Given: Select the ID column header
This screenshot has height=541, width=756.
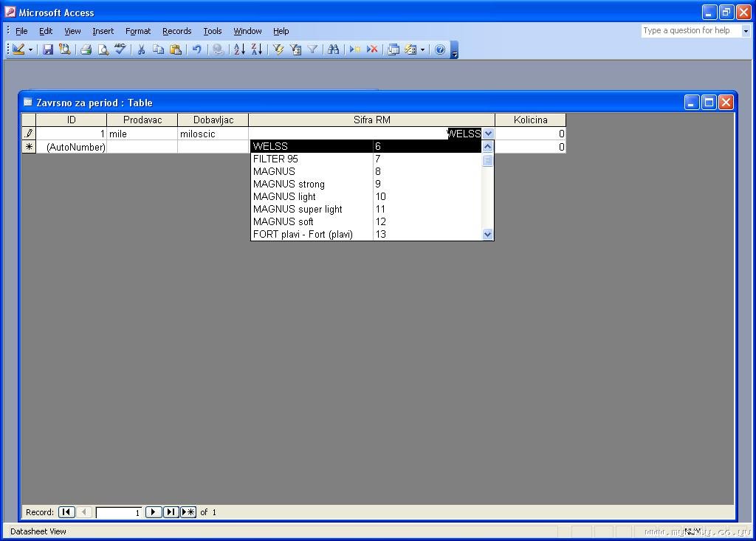Looking at the screenshot, I should [72, 120].
